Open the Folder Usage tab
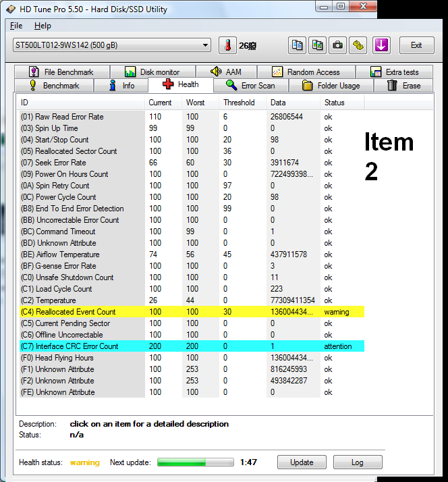Screen dimensions: 448x482 coord(330,86)
